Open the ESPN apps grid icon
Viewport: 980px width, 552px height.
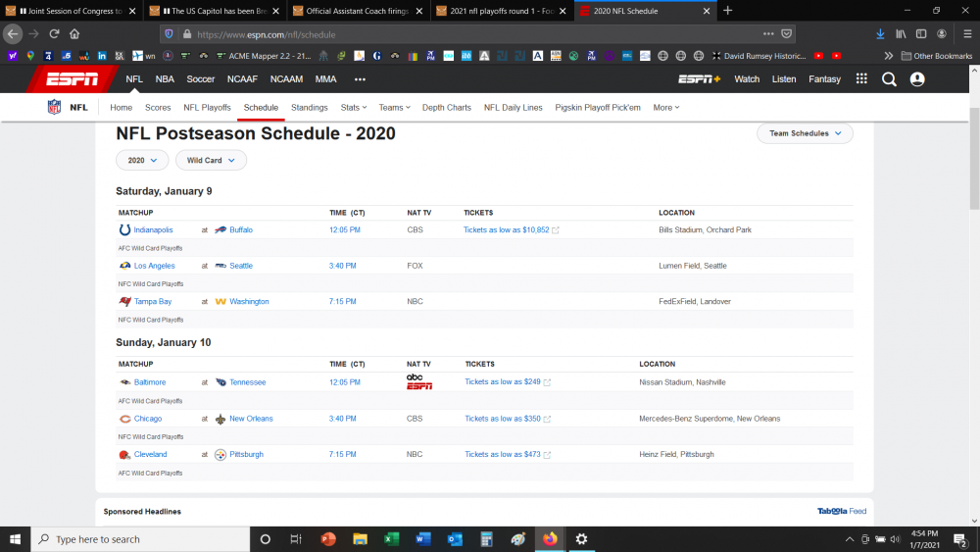coord(861,79)
